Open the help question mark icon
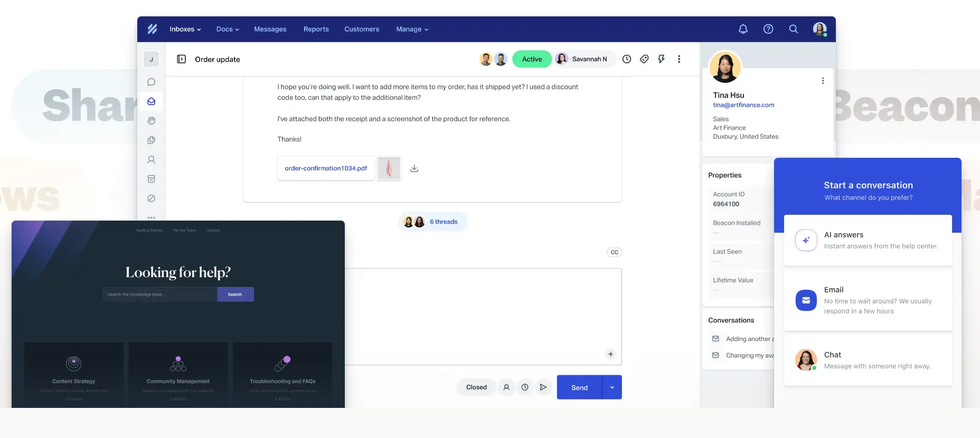 [x=768, y=29]
